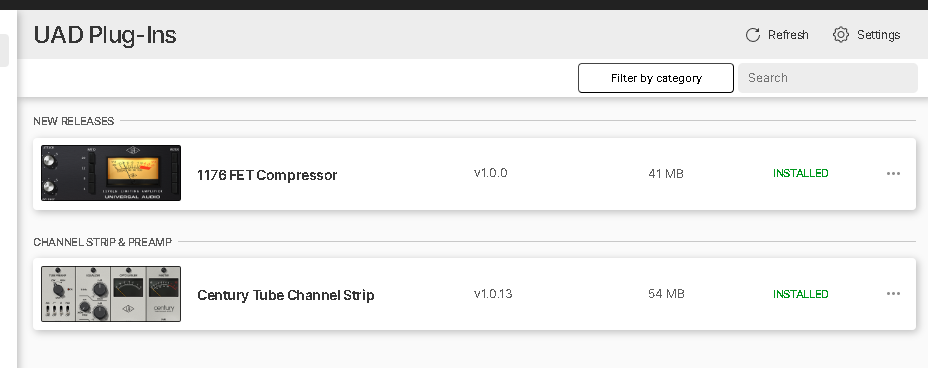Screen dimensions: 928x368
Task: Open Settings via the gear icon
Action: click(840, 35)
